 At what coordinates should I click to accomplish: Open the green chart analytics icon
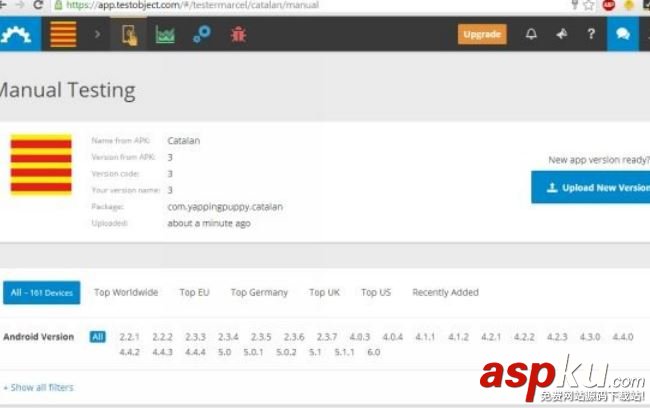pyautogui.click(x=165, y=34)
